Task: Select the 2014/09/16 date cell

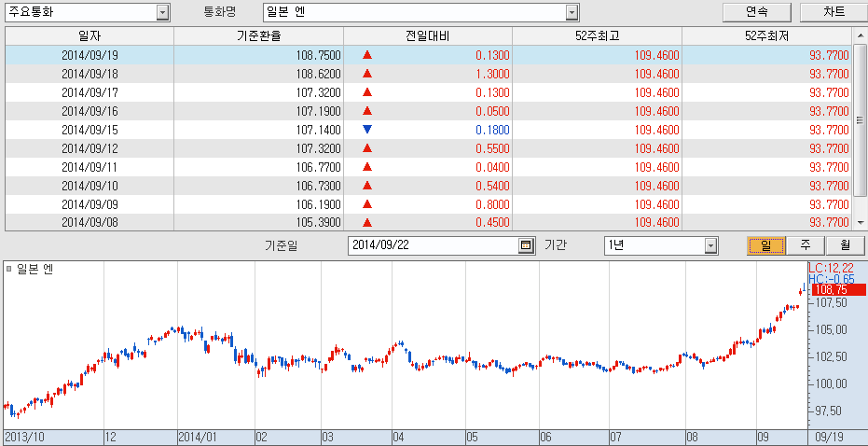Action: 90,111
